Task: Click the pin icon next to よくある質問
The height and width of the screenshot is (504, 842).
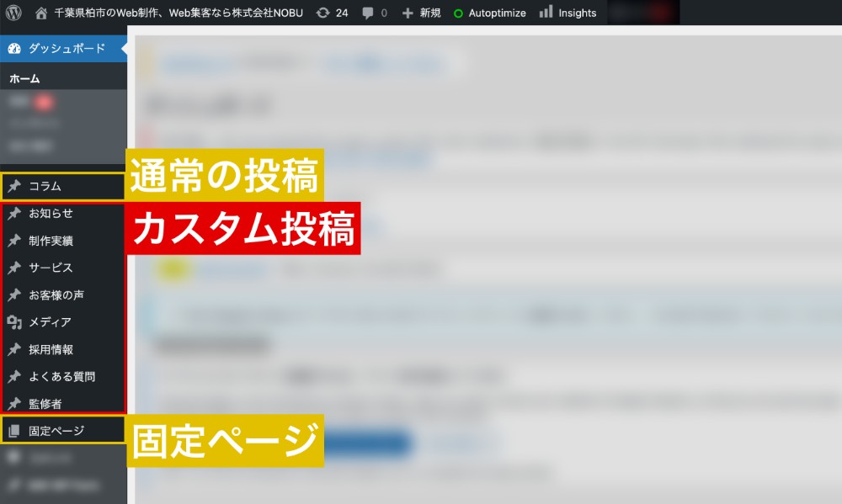Action: tap(14, 377)
